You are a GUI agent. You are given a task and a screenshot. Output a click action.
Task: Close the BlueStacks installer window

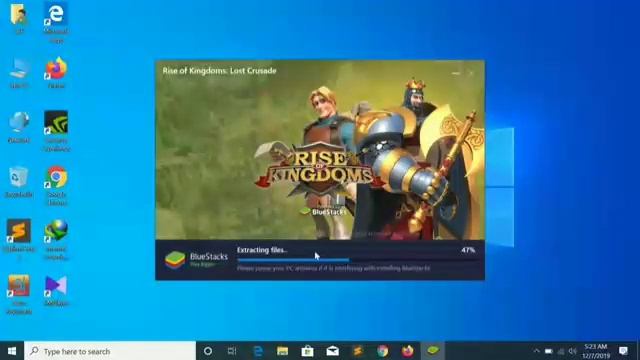471,73
